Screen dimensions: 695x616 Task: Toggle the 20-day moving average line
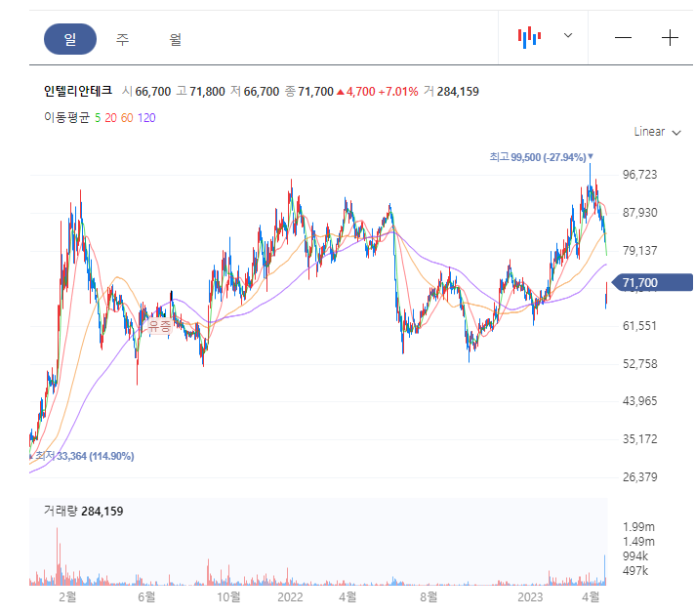(x=111, y=118)
